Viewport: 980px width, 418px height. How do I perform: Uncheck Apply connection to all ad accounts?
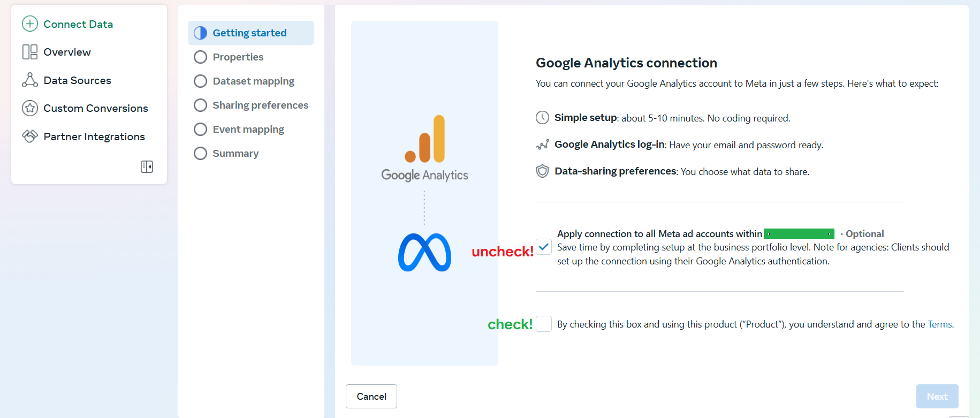click(544, 247)
